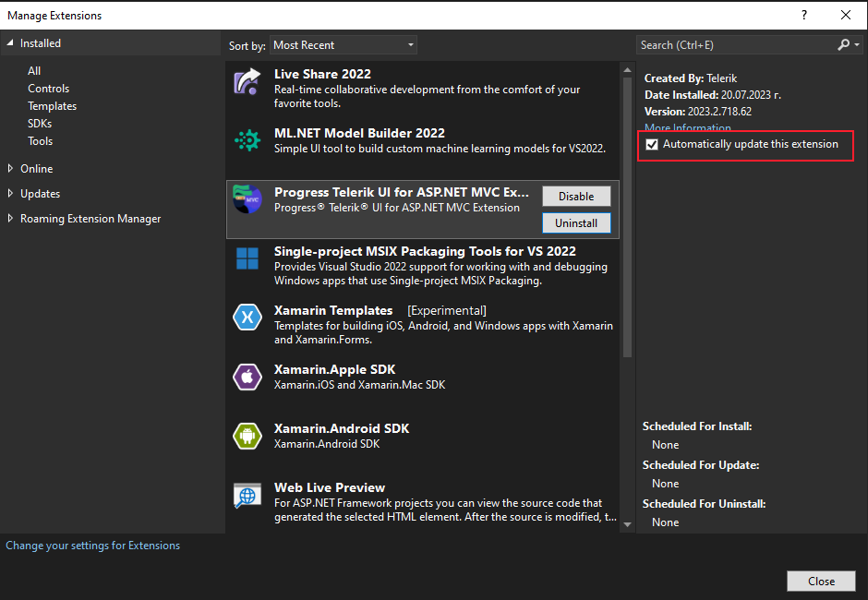Click the search magnifier icon

844,44
